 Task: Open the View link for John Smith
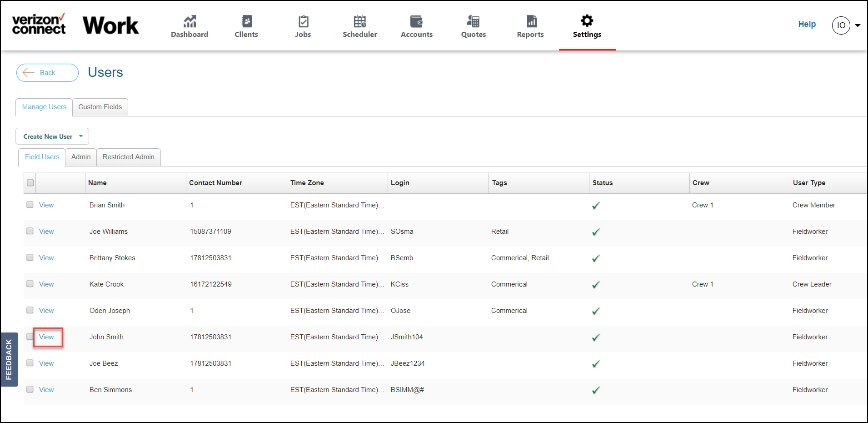47,337
